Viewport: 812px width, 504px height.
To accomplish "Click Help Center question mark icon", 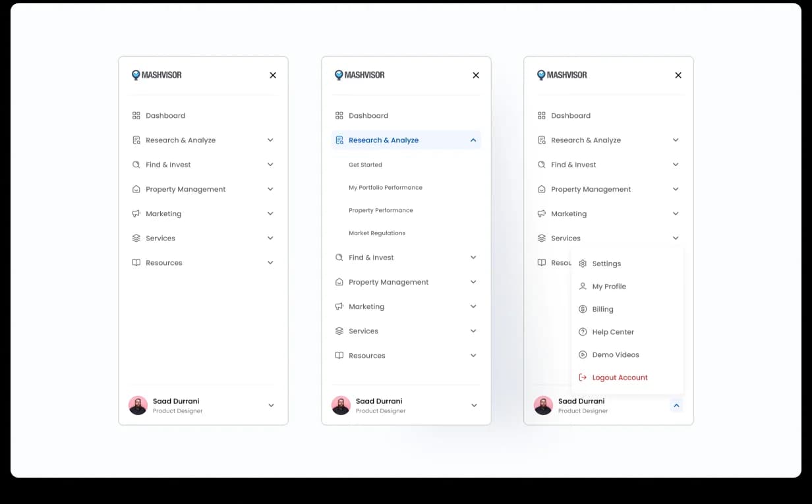I will (583, 332).
